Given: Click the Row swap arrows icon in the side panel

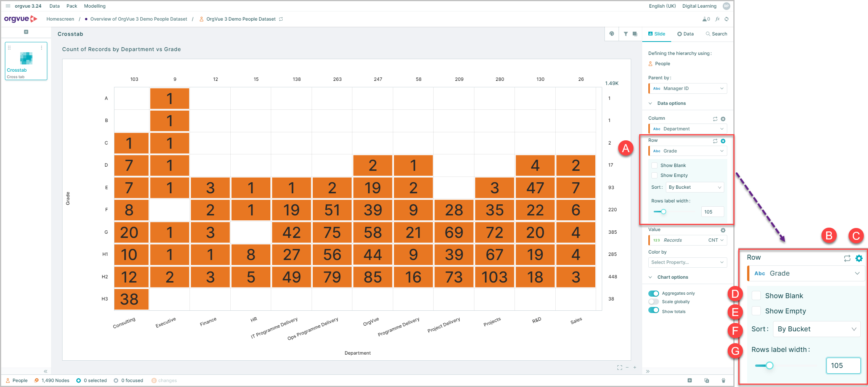Looking at the screenshot, I should click(x=715, y=141).
